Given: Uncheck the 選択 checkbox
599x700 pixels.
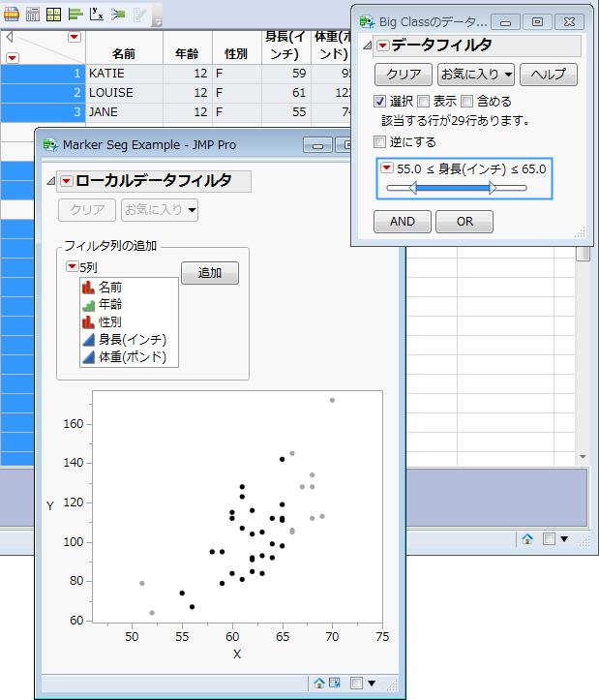Looking at the screenshot, I should 379,102.
